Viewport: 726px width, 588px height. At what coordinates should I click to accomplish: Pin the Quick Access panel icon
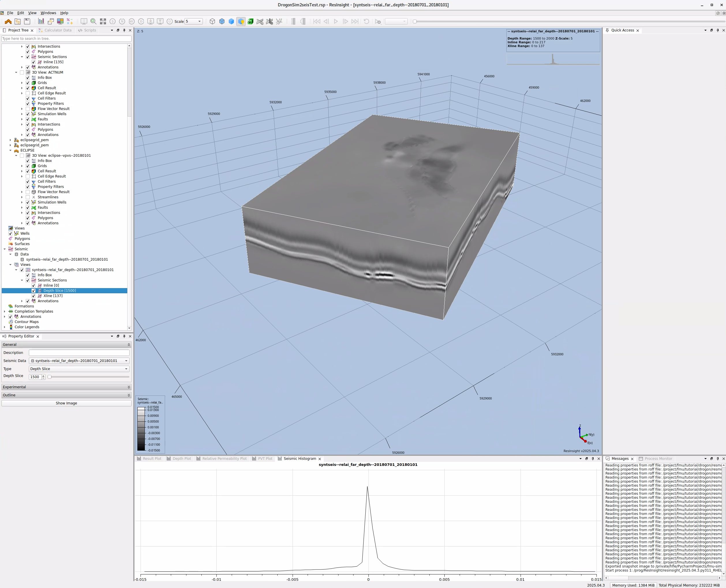(718, 30)
